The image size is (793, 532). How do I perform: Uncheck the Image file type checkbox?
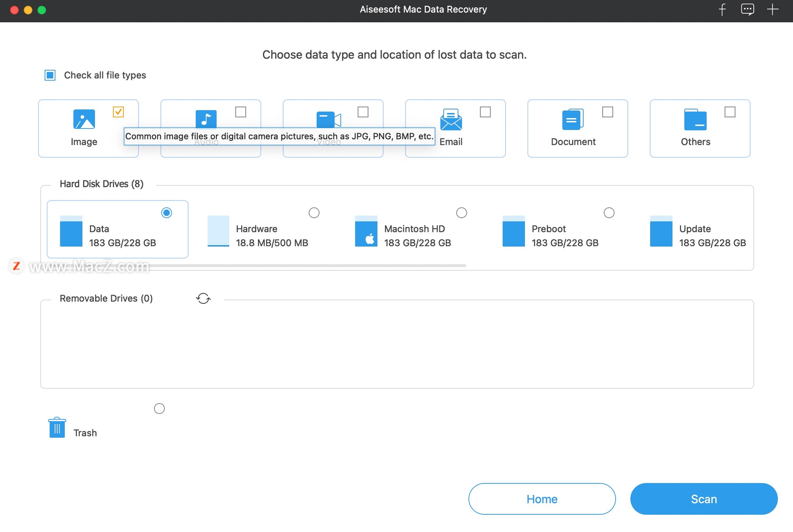(x=119, y=112)
